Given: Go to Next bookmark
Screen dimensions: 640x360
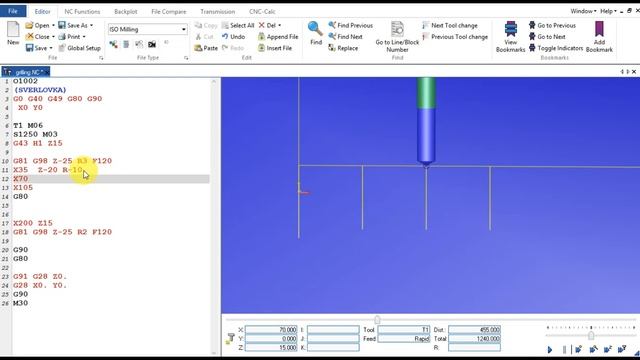Looking at the screenshot, I should [x=547, y=37].
